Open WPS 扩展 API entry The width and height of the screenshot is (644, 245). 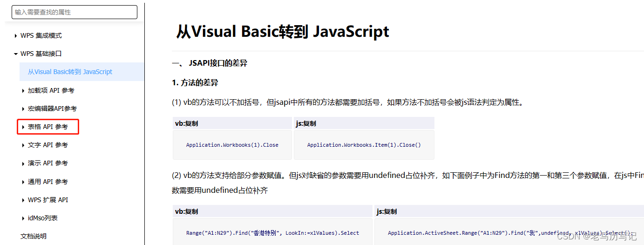pos(48,200)
